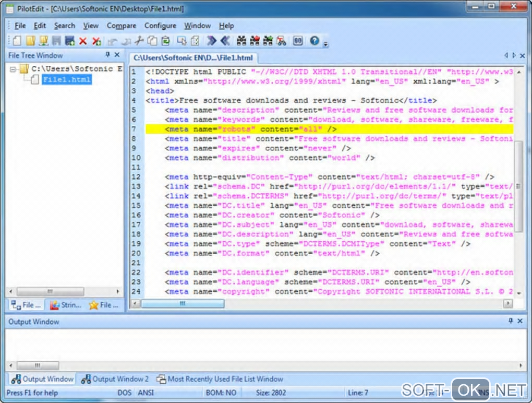Switch to the File Tree bottom tab
Image resolution: width=532 pixels, height=403 pixels.
pyautogui.click(x=25, y=305)
